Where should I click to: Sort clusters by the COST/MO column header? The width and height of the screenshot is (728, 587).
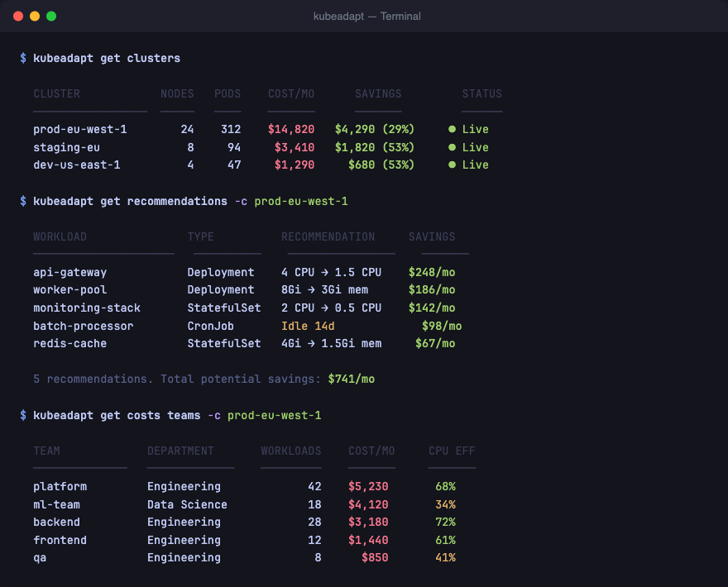(x=291, y=93)
